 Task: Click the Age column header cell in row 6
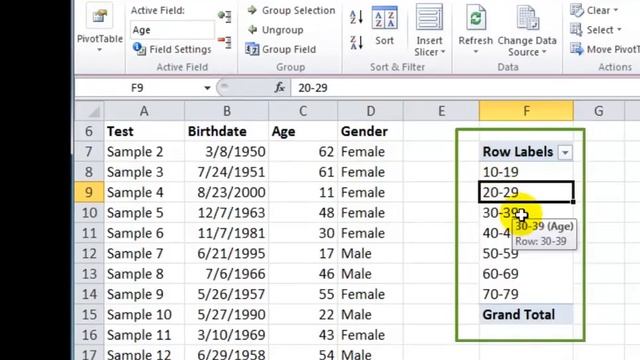pos(303,131)
